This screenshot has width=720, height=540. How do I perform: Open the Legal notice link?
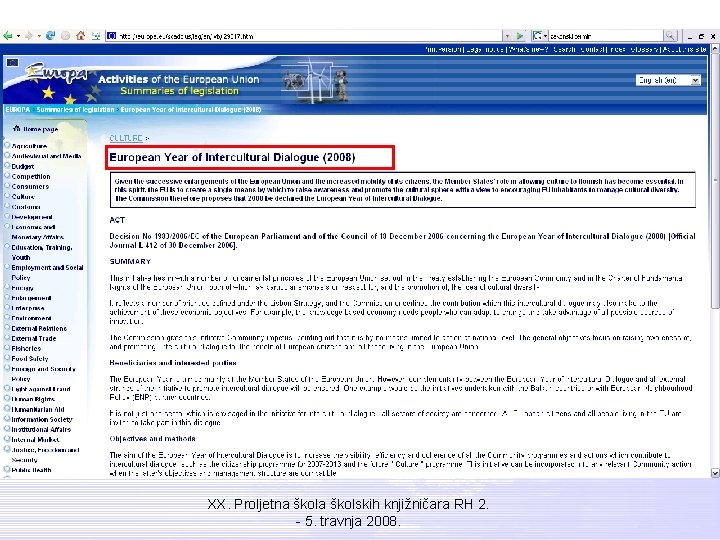click(484, 49)
